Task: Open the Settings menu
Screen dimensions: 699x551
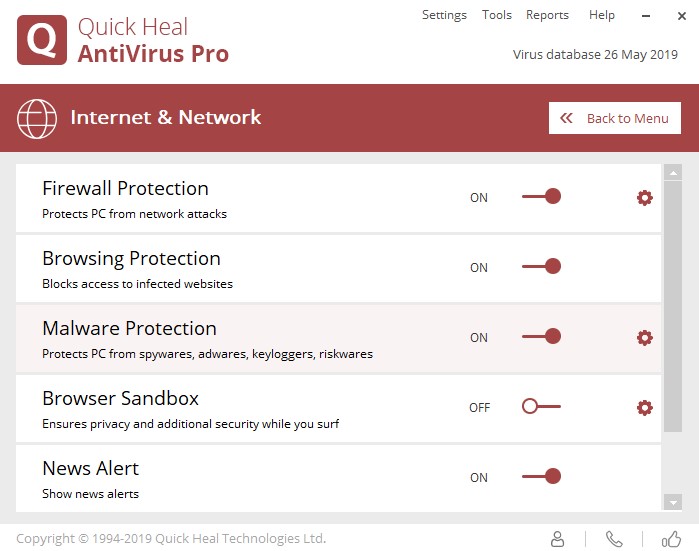Action: coord(444,15)
